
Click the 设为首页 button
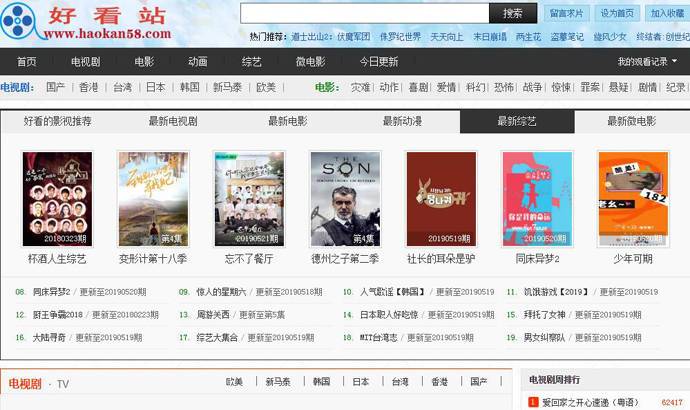[617, 14]
